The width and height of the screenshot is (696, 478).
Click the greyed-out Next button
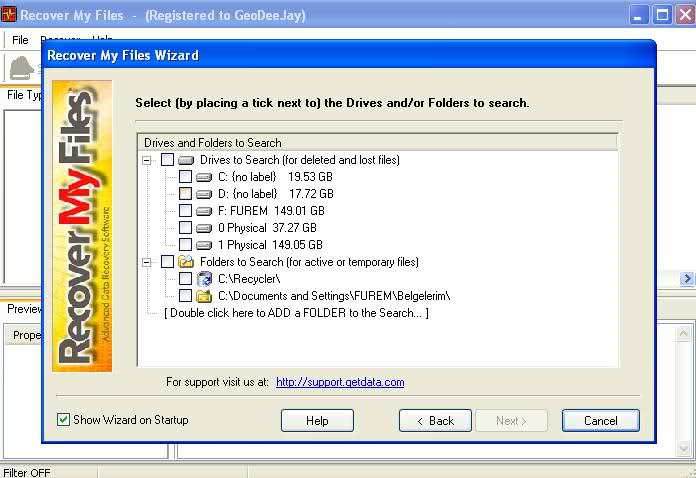point(511,420)
